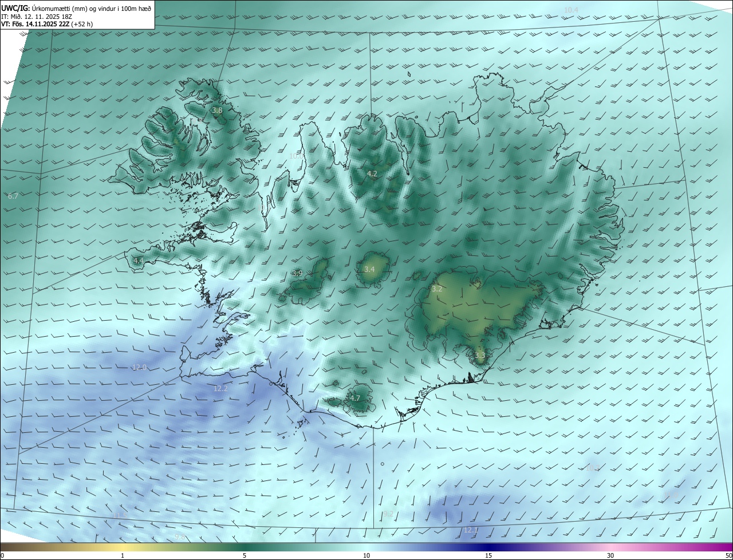This screenshot has height=560, width=733.
Task: Click the 12.2 value label near Reykjanes
Action: (220, 388)
